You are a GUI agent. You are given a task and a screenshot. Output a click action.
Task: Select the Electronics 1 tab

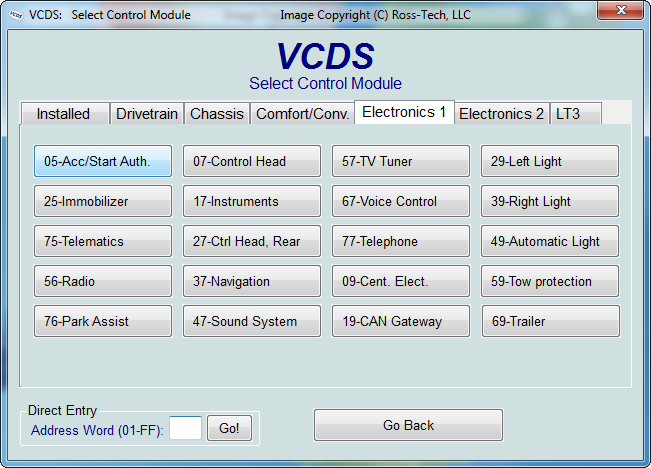[404, 112]
